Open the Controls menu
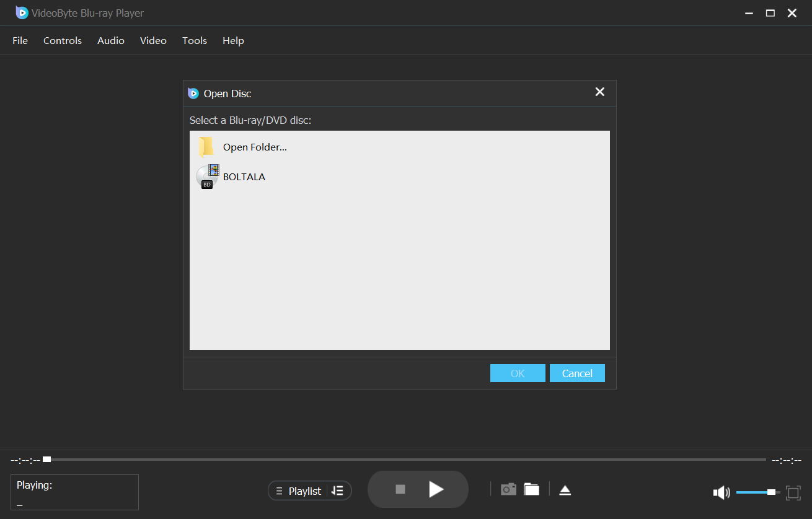Viewport: 812px width, 519px height. click(62, 40)
